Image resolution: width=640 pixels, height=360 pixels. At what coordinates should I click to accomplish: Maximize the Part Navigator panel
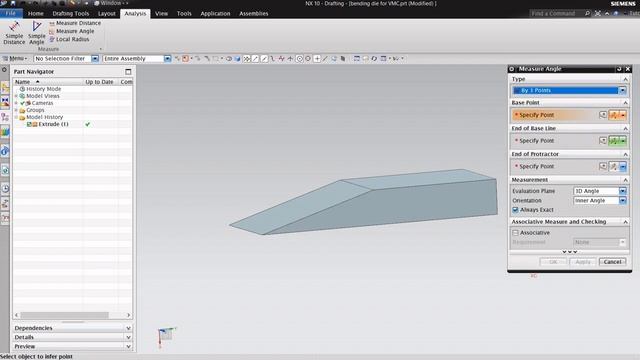pos(128,71)
